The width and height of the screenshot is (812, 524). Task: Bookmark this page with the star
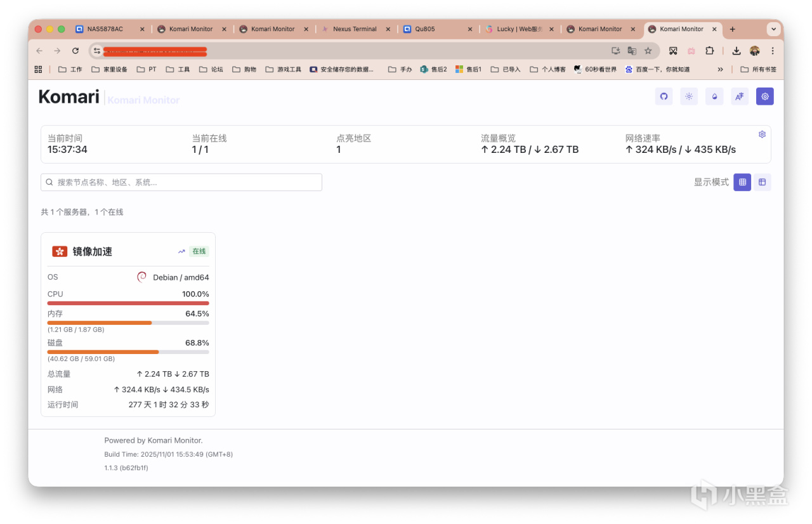[x=648, y=51]
